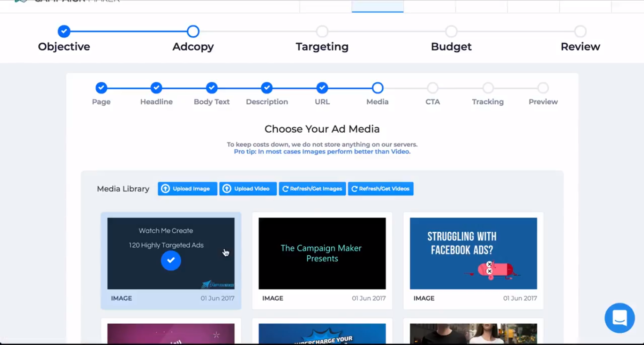Click the Upload Video button
This screenshot has height=345, width=644.
click(248, 189)
